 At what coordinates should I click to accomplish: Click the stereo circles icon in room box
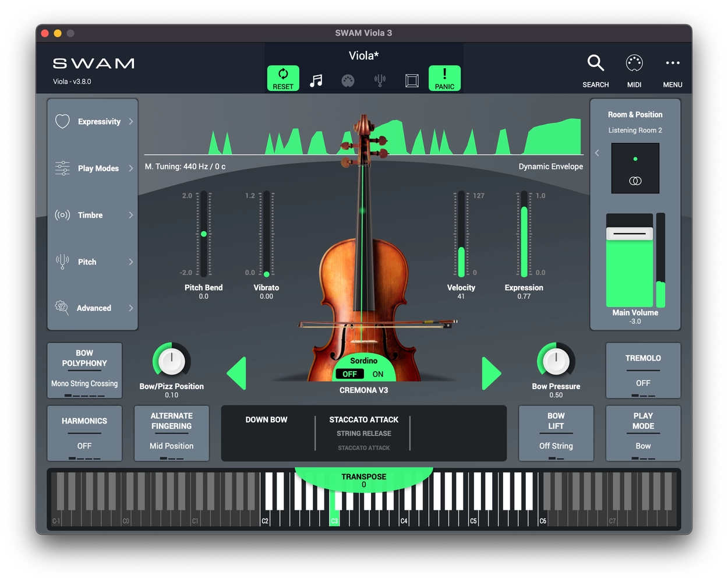tap(635, 181)
